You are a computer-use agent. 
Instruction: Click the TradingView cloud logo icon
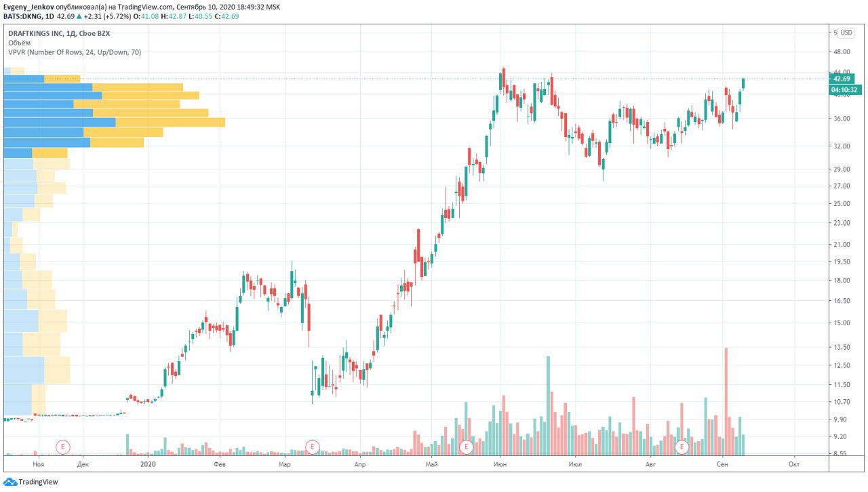[x=9, y=482]
